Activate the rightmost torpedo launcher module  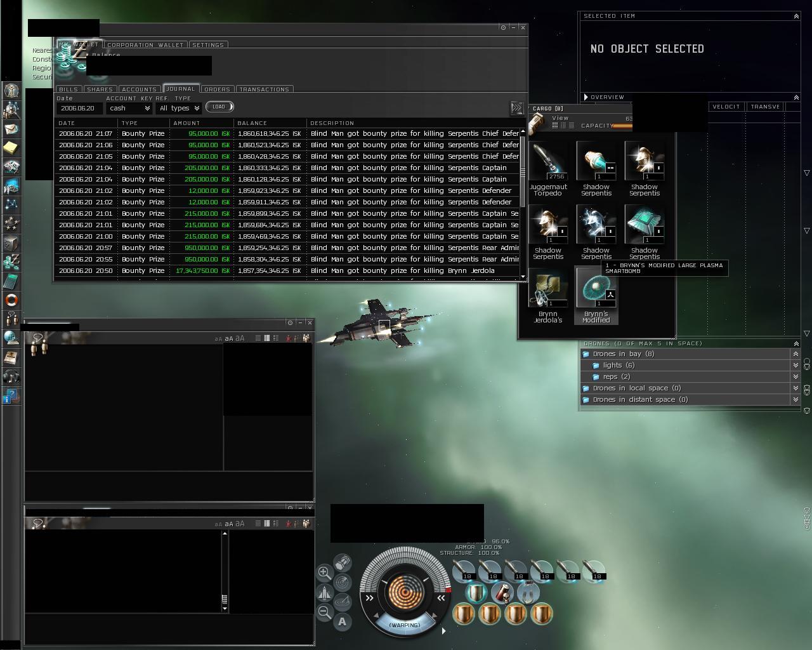coord(594,571)
